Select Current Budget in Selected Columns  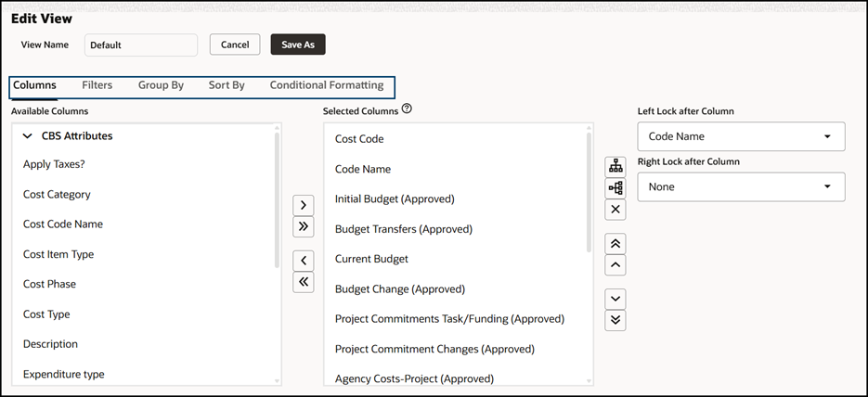371,259
